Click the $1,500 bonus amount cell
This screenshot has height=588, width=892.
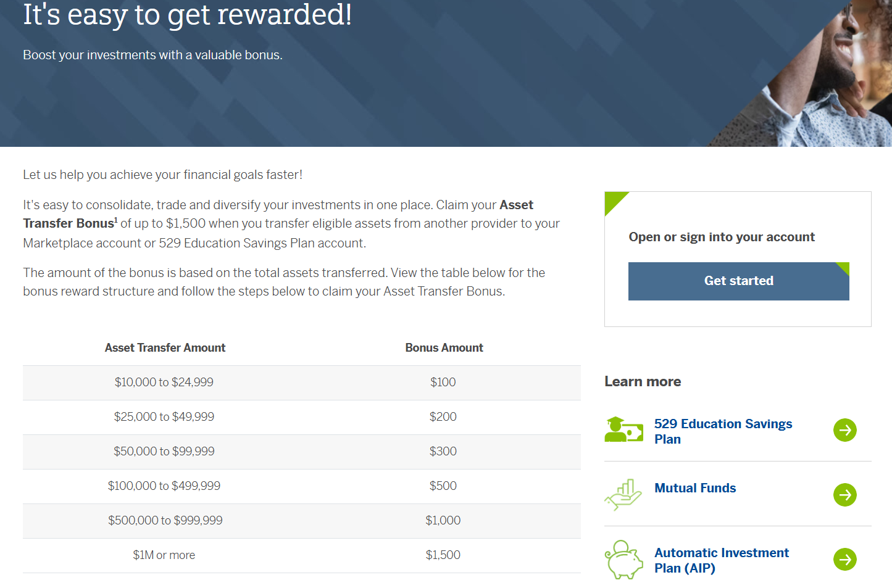click(x=443, y=555)
